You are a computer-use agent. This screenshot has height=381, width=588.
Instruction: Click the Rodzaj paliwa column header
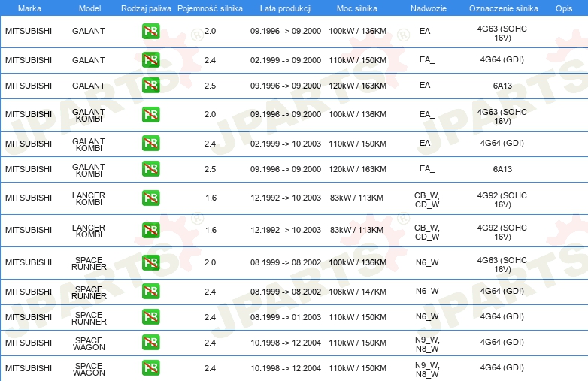click(145, 8)
